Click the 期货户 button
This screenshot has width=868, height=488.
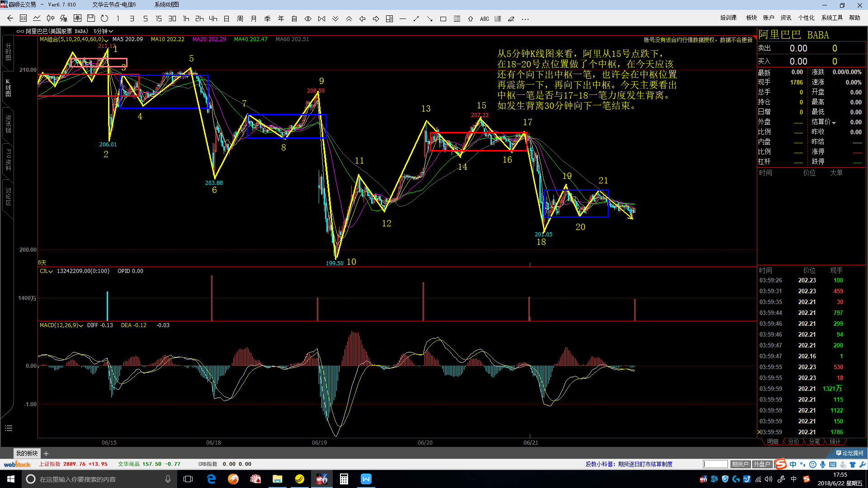tap(740, 464)
